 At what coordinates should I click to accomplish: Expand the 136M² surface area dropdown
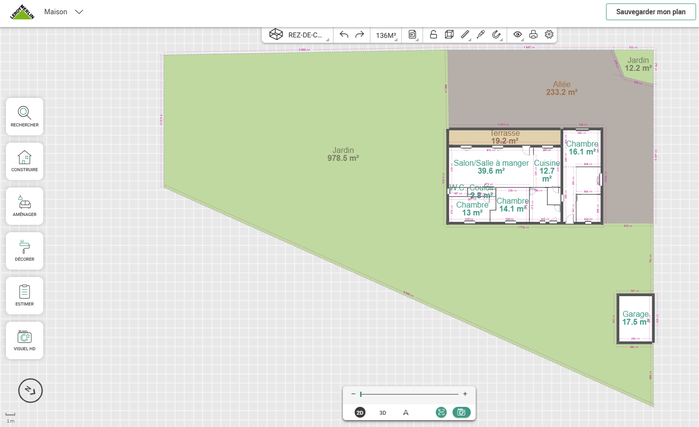pyautogui.click(x=386, y=35)
